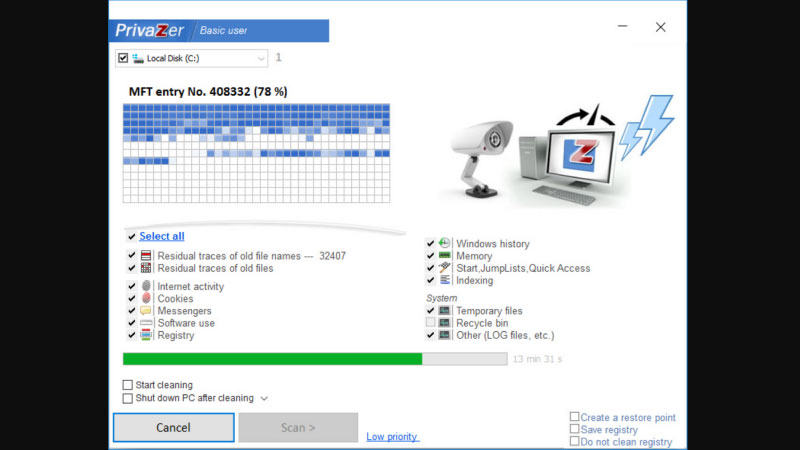Click the green scan progress bar
800x450 pixels.
pyautogui.click(x=272, y=358)
